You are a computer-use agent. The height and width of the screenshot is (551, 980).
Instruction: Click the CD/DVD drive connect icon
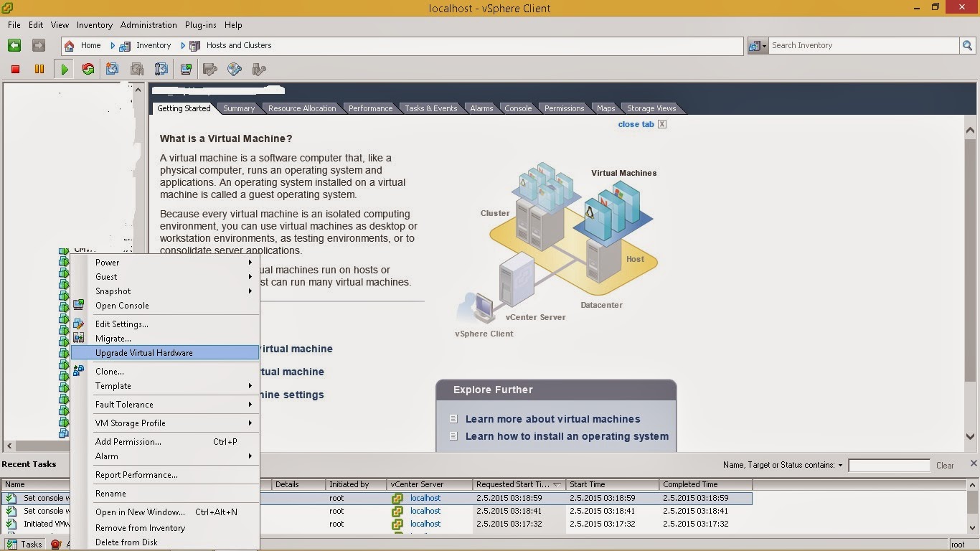coord(235,69)
